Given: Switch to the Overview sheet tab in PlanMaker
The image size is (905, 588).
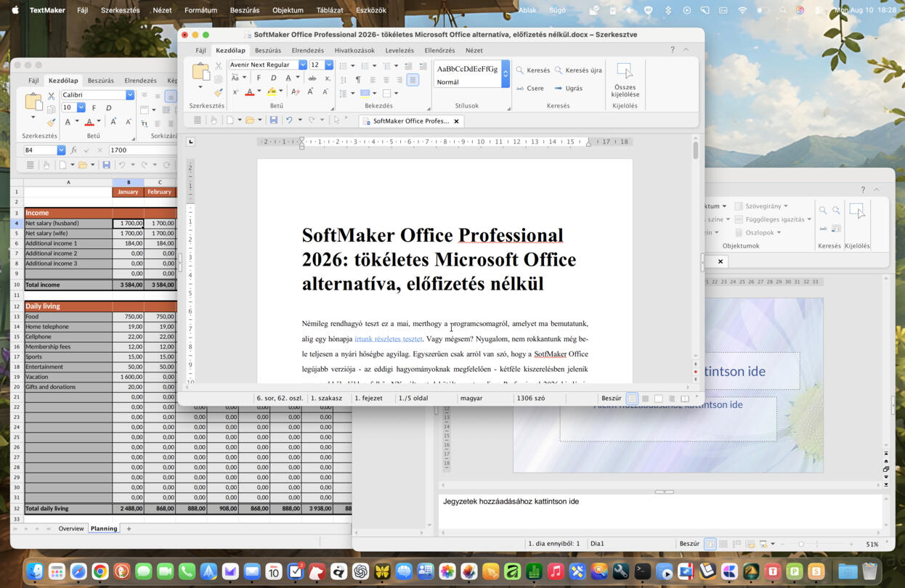Looking at the screenshot, I should click(71, 528).
